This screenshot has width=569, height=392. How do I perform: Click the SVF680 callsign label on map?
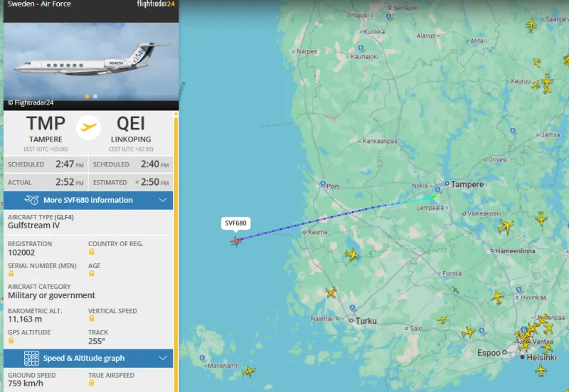pos(235,223)
